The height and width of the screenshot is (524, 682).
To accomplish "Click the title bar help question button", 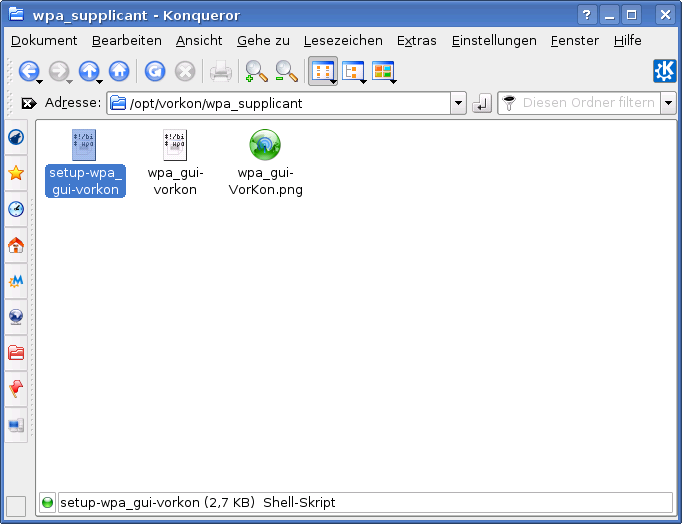I will (x=587, y=15).
